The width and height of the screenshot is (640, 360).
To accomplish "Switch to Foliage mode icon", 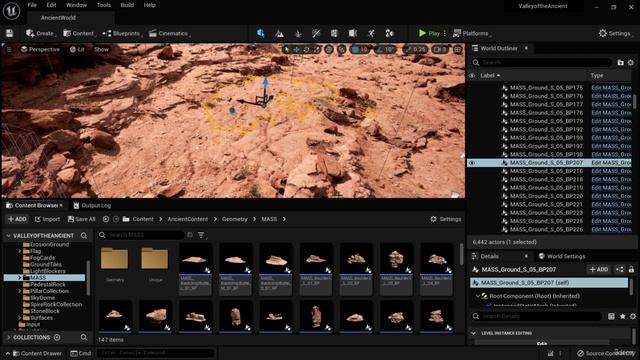I will (x=298, y=33).
